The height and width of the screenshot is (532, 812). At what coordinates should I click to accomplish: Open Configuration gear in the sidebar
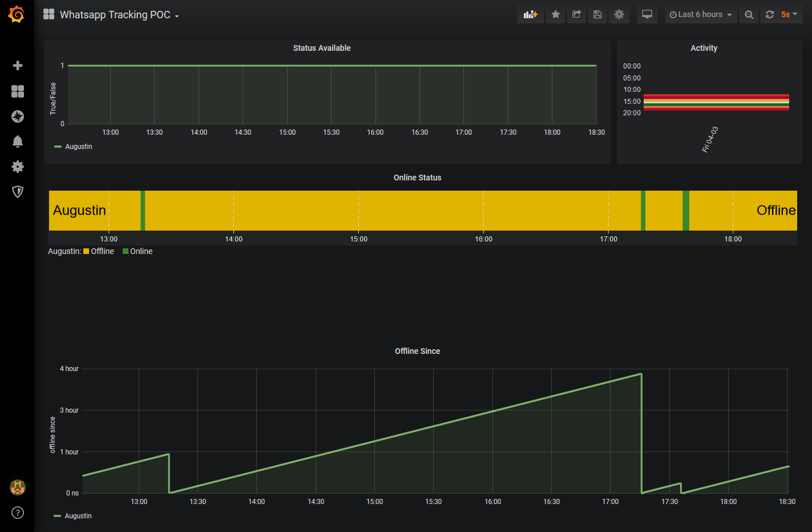point(18,167)
